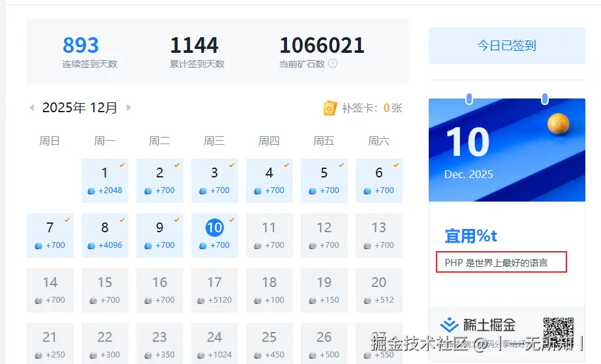Select December 4 calendar cell
Image resolution: width=601 pixels, height=364 pixels.
(270, 181)
